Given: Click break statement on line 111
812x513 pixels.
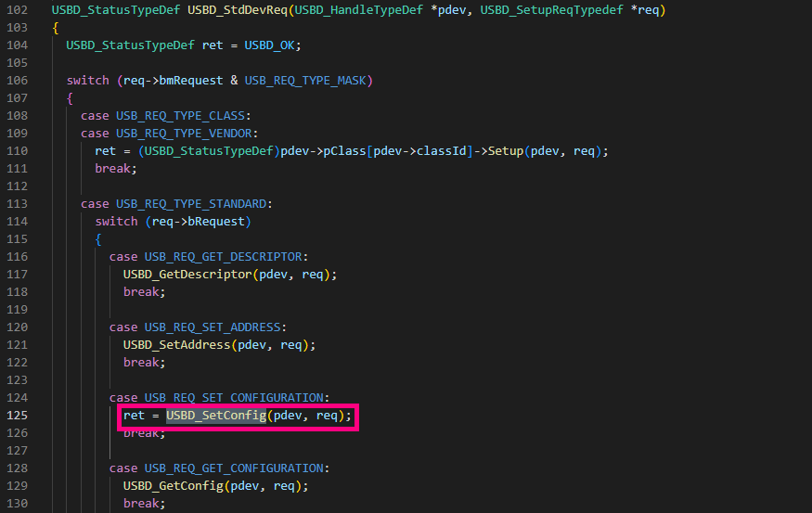Looking at the screenshot, I should [x=112, y=168].
